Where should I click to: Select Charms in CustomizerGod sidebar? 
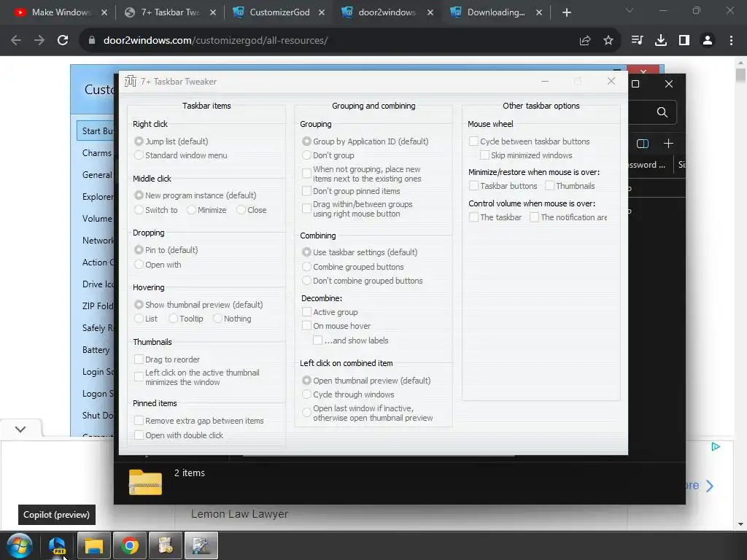(97, 153)
